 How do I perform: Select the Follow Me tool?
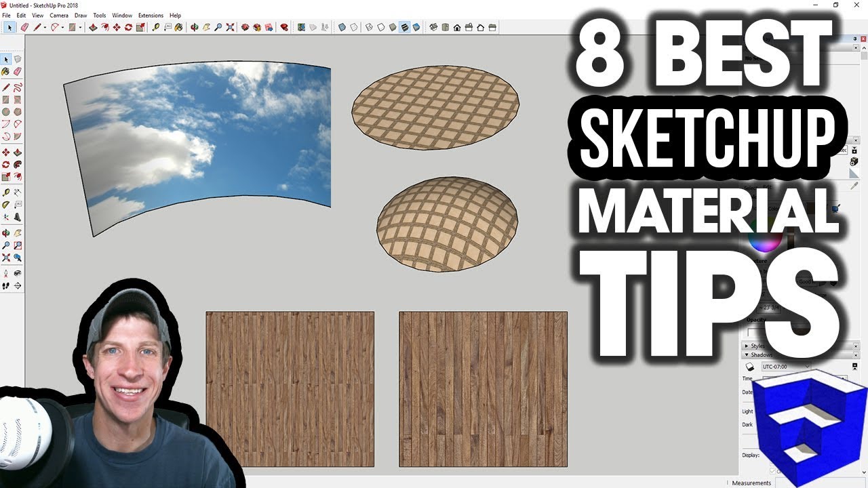point(18,164)
